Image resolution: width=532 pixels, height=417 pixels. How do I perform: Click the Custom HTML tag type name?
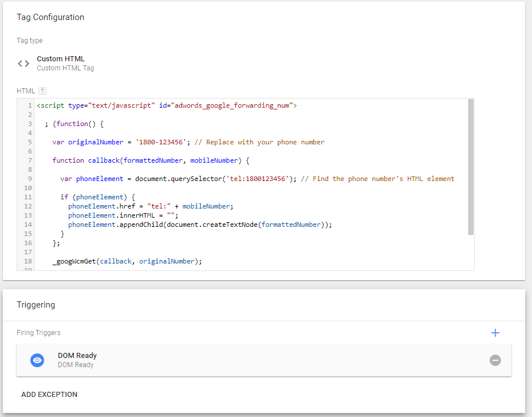(x=61, y=58)
